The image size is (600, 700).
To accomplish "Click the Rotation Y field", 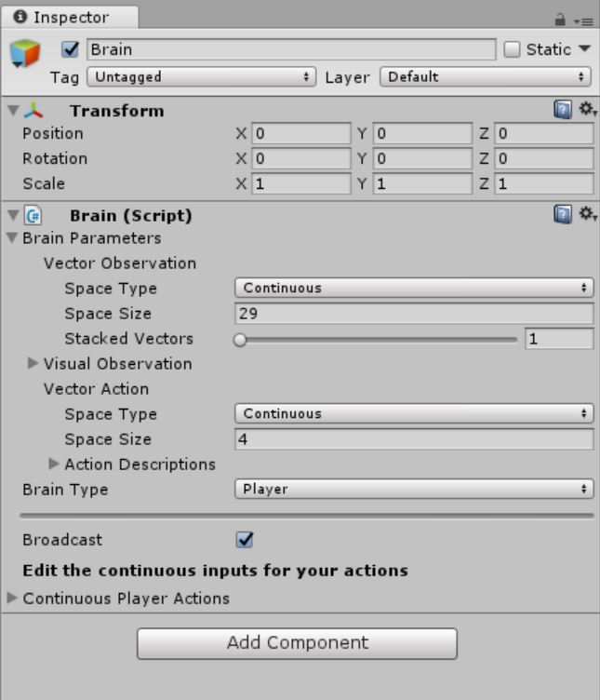I will pos(422,158).
